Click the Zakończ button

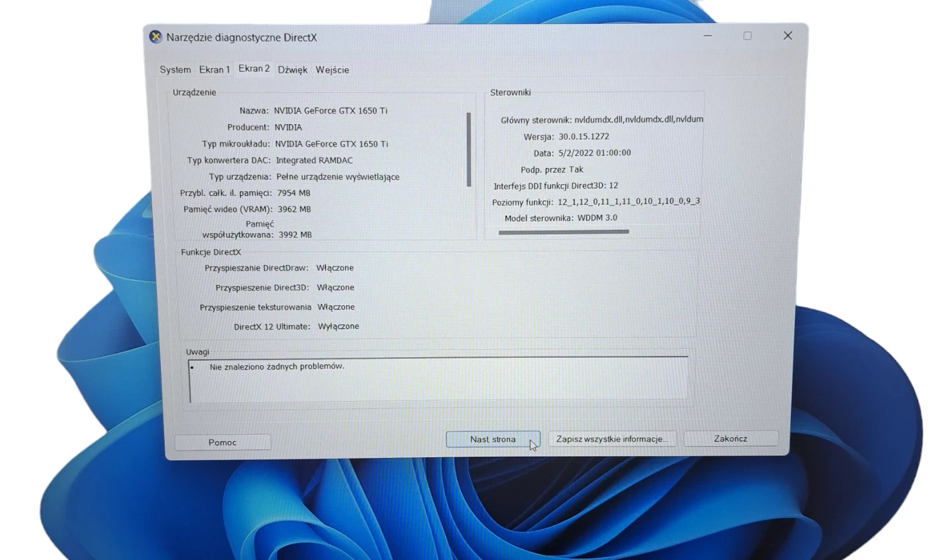730,438
